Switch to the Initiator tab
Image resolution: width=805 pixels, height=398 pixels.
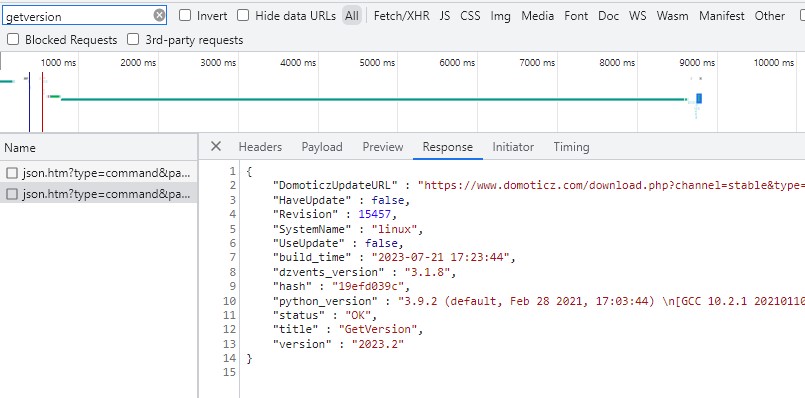(x=513, y=147)
